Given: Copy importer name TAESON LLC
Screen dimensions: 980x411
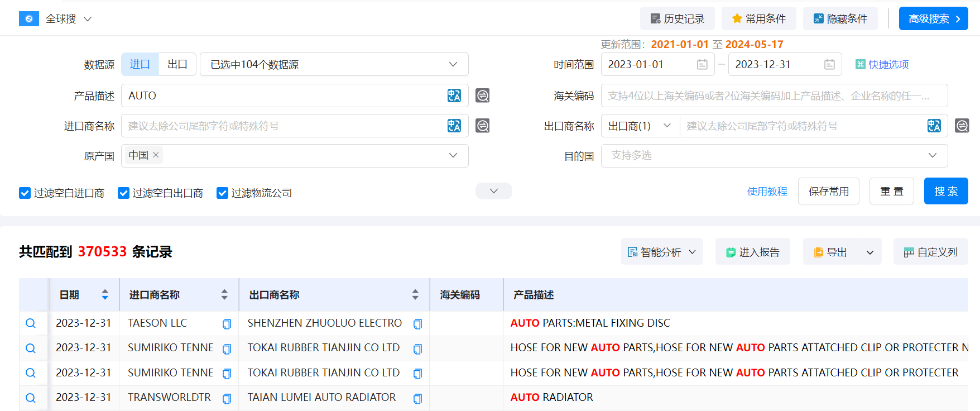Looking at the screenshot, I should pyautogui.click(x=227, y=324).
